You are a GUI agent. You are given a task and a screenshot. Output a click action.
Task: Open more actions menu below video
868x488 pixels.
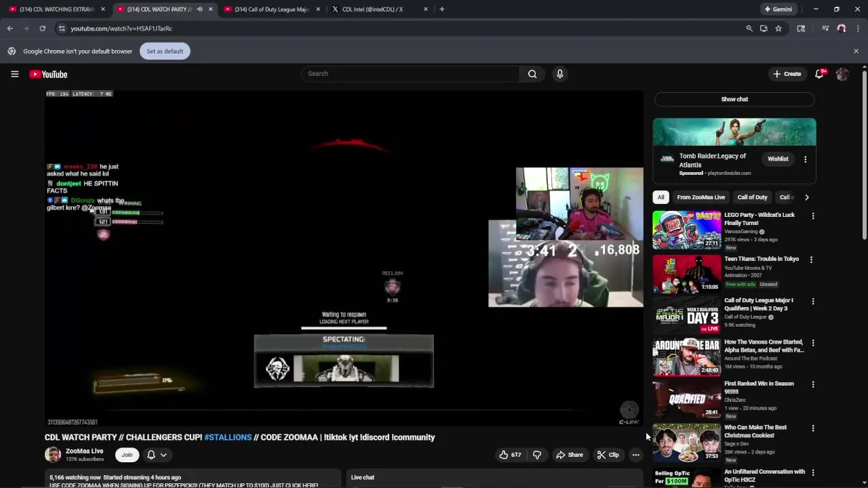pyautogui.click(x=635, y=455)
